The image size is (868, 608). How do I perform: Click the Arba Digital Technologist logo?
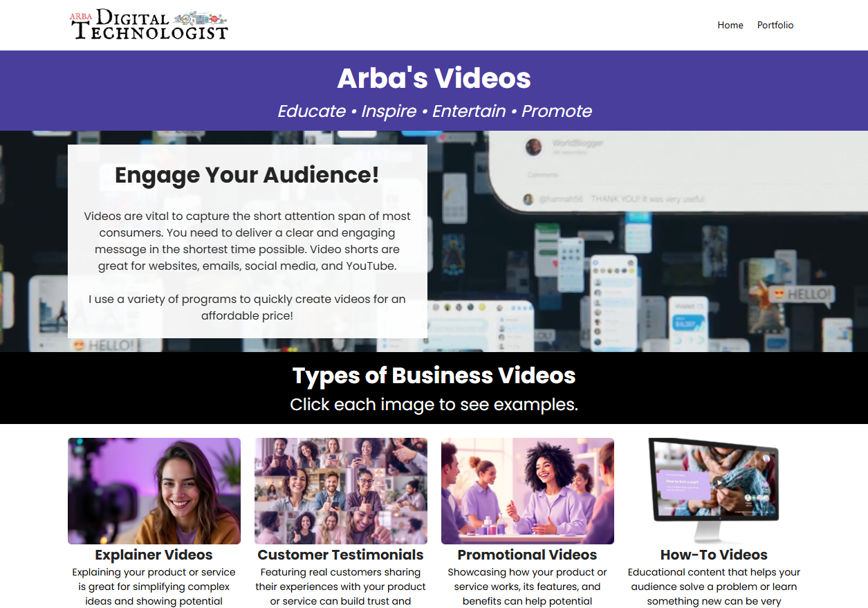[149, 25]
